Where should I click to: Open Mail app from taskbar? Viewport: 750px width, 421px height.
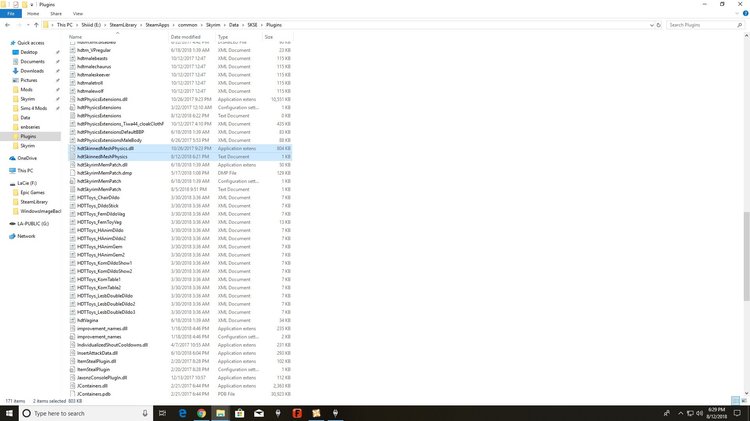coord(259,413)
